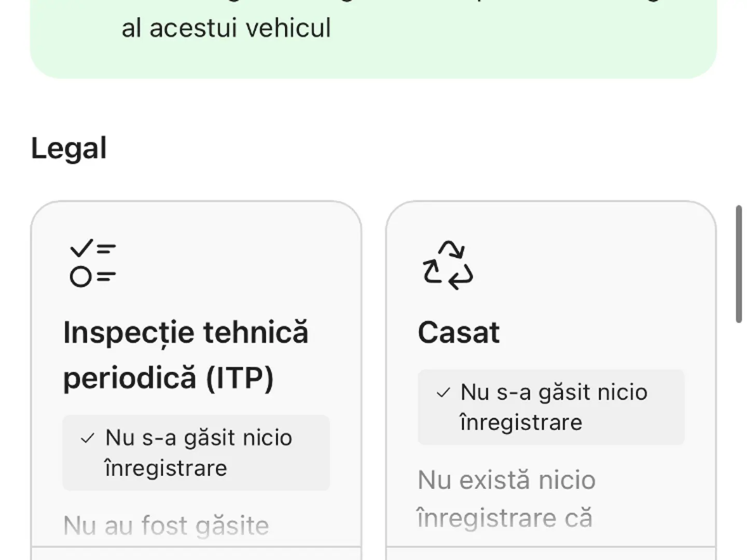Click the 'Legal' section heading
Image resolution: width=747 pixels, height=560 pixels.
[69, 148]
